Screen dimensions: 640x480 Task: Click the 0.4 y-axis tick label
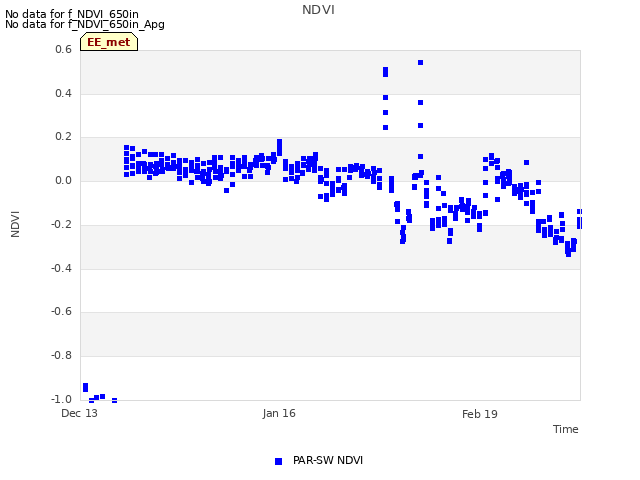click(x=63, y=93)
